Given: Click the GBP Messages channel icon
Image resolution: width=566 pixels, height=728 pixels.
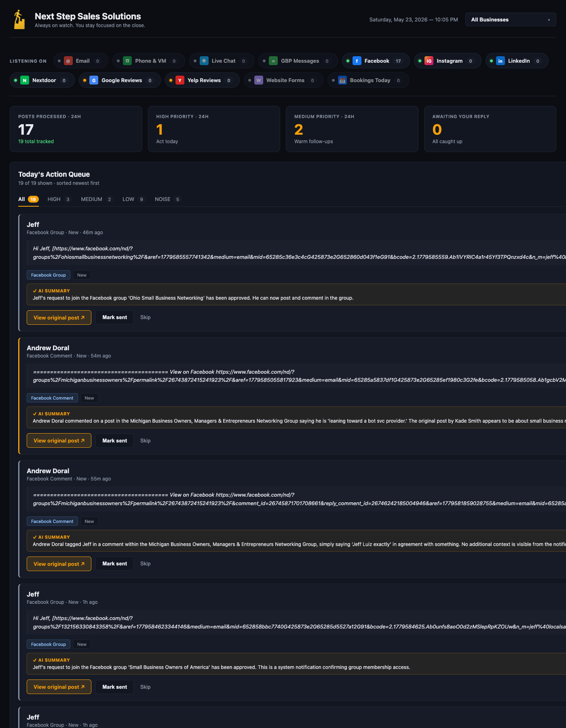Looking at the screenshot, I should click(273, 61).
